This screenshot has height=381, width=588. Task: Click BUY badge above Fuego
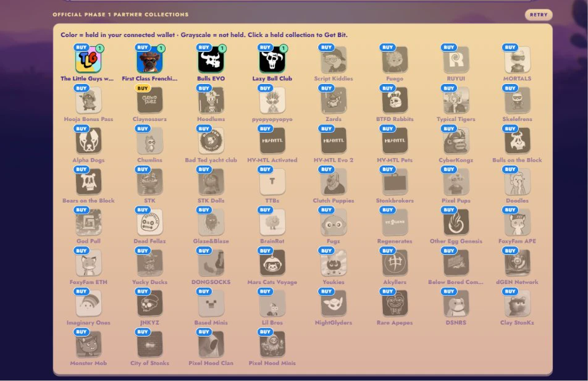387,48
